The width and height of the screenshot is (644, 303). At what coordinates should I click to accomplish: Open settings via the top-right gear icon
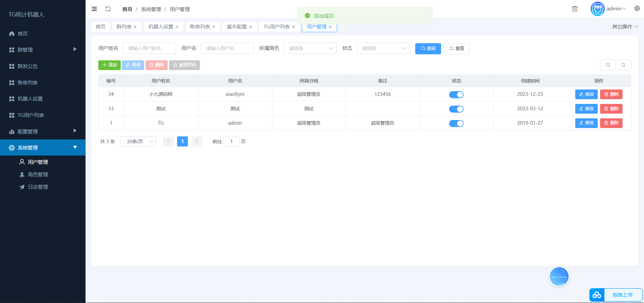pyautogui.click(x=637, y=9)
